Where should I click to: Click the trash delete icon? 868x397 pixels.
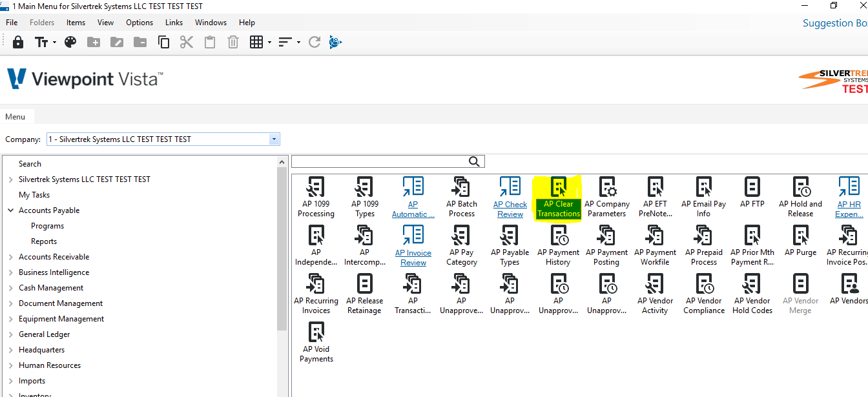233,42
